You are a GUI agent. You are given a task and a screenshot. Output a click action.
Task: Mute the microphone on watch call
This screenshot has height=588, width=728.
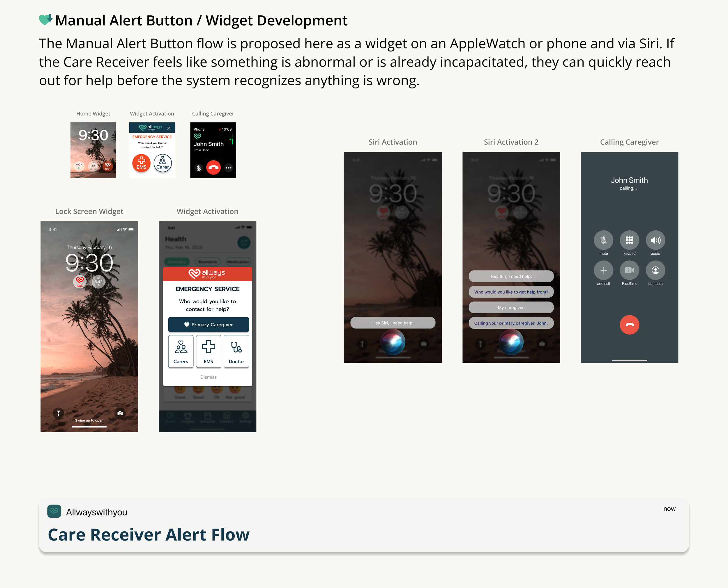point(199,168)
